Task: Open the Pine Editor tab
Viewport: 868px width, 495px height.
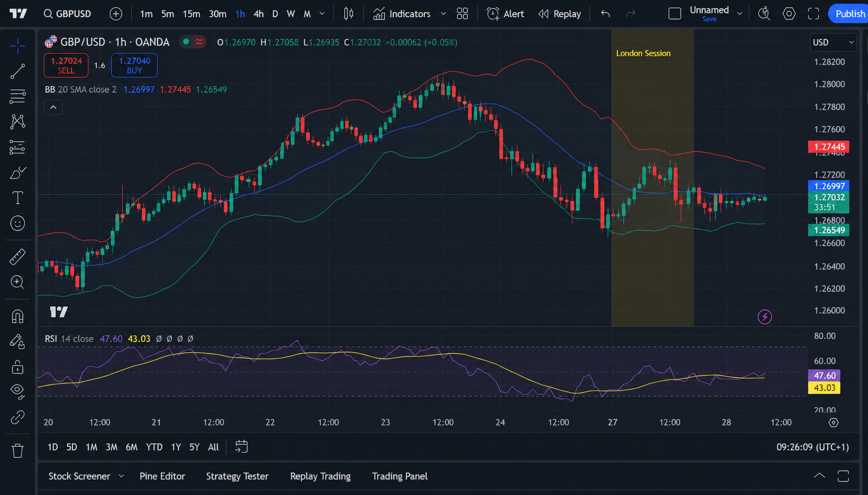Action: coord(162,476)
